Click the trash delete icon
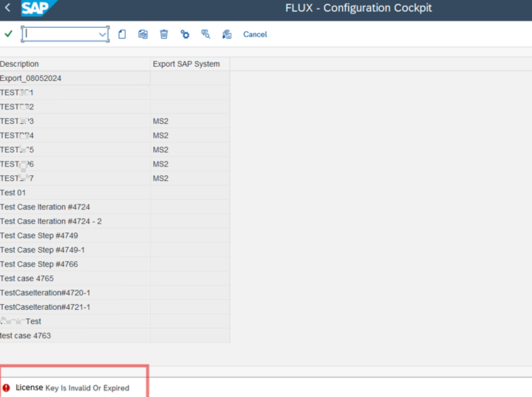Screen dimensions: 532x397 [x=164, y=34]
